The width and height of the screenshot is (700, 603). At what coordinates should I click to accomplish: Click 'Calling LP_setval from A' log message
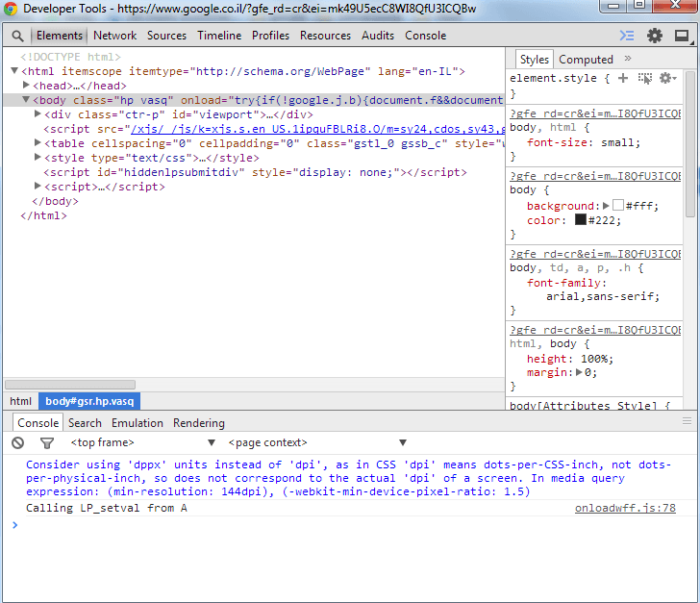(x=106, y=508)
